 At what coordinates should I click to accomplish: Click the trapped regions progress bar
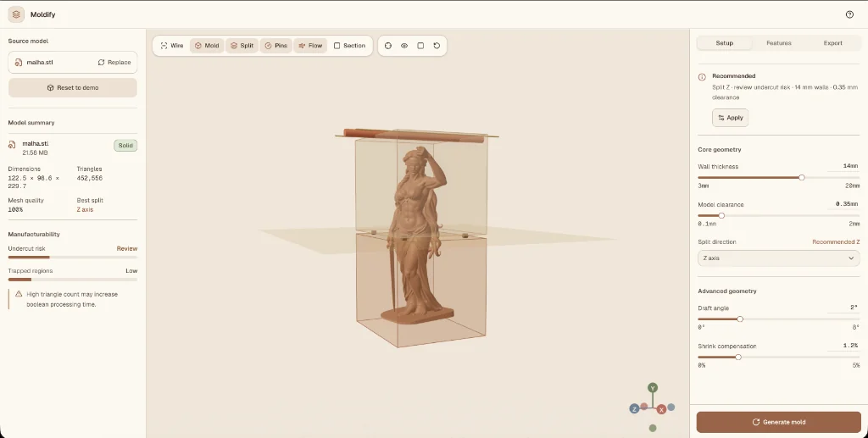coord(73,280)
